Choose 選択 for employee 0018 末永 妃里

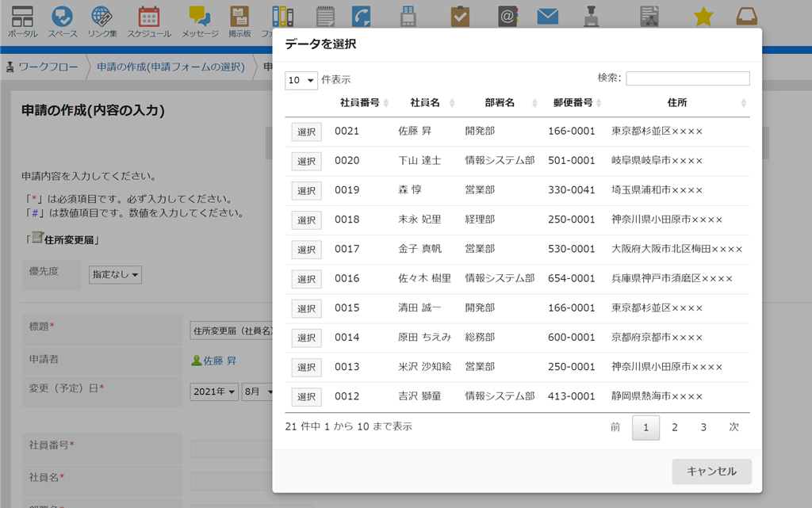point(307,220)
